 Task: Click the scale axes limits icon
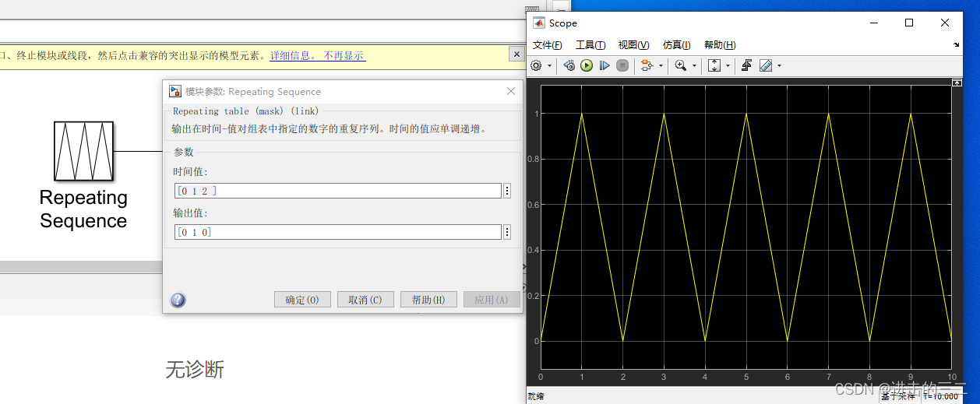point(714,66)
